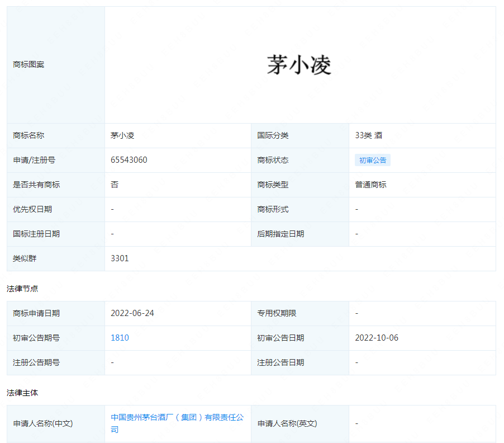
Task: Click the 国际分类 label
Action: pyautogui.click(x=273, y=135)
